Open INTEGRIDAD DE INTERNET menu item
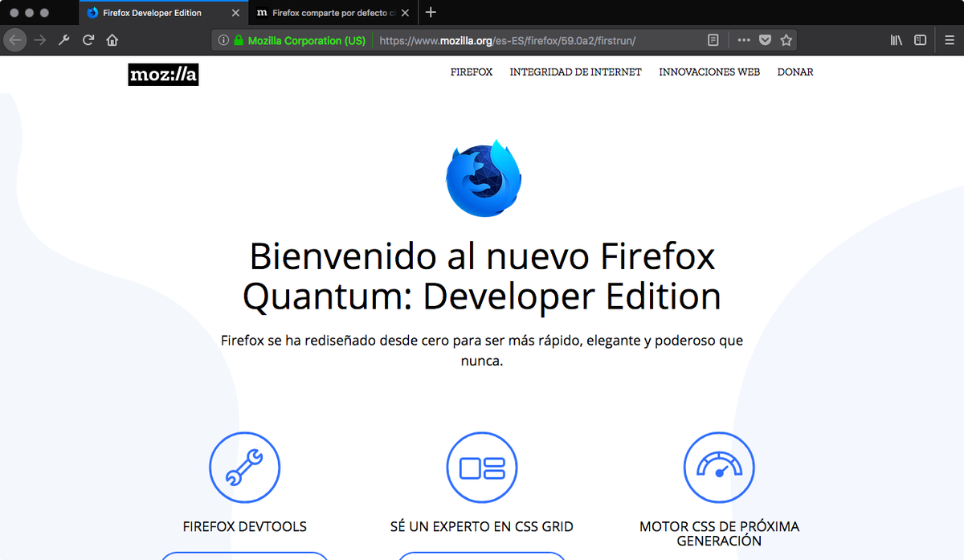Screen dimensions: 964x560 click(575, 72)
